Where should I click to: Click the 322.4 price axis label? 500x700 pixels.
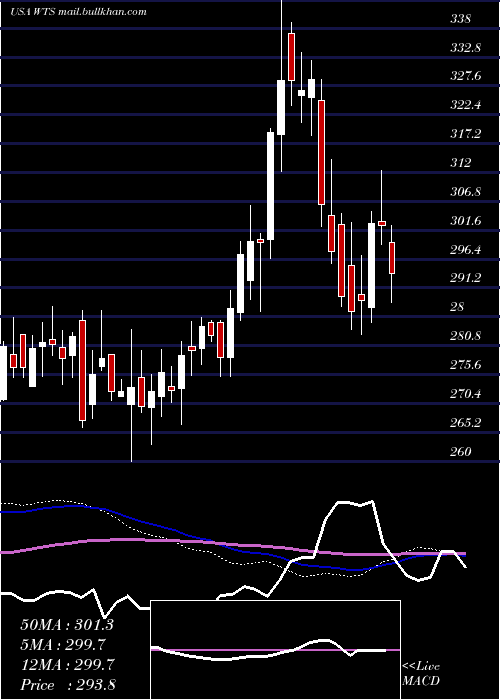[x=466, y=105]
